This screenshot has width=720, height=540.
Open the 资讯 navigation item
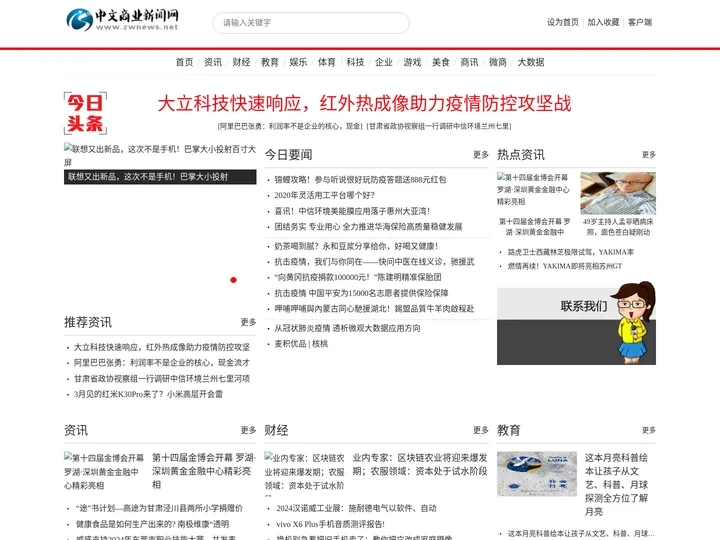(x=213, y=62)
